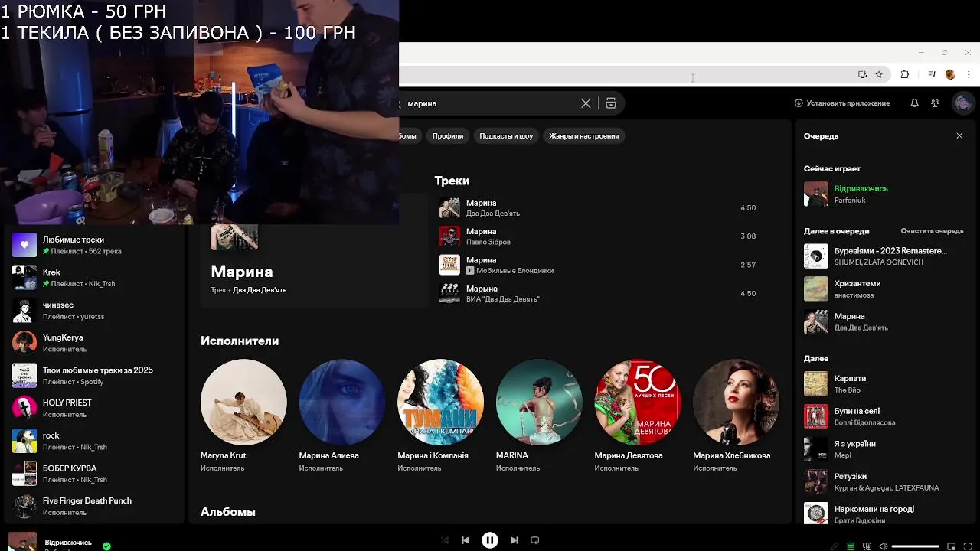The image size is (980, 551).
Task: Click queue item Карпати by The Вйо
Action: pyautogui.click(x=884, y=384)
